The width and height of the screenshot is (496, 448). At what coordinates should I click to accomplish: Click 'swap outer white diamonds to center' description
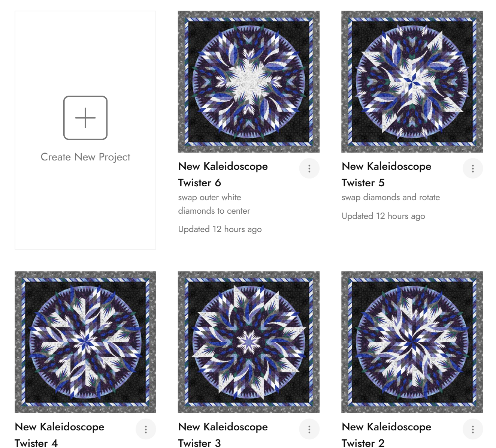tap(214, 204)
